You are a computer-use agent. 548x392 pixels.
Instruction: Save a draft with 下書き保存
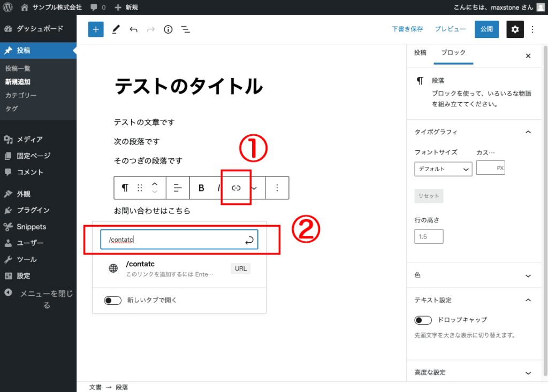tap(407, 29)
